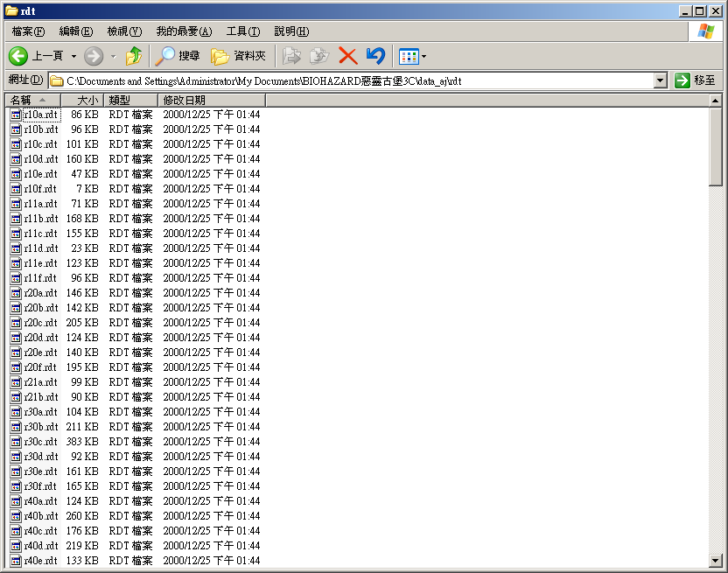Select the icon of r30f.rdt
The width and height of the screenshot is (728, 573).
(16, 486)
